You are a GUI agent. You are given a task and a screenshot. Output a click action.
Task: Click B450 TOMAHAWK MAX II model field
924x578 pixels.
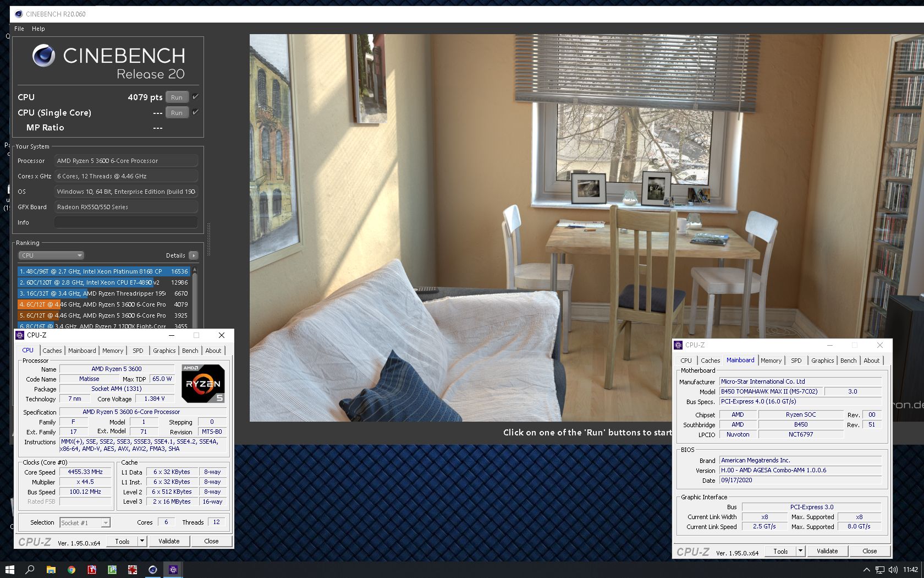pyautogui.click(x=772, y=391)
